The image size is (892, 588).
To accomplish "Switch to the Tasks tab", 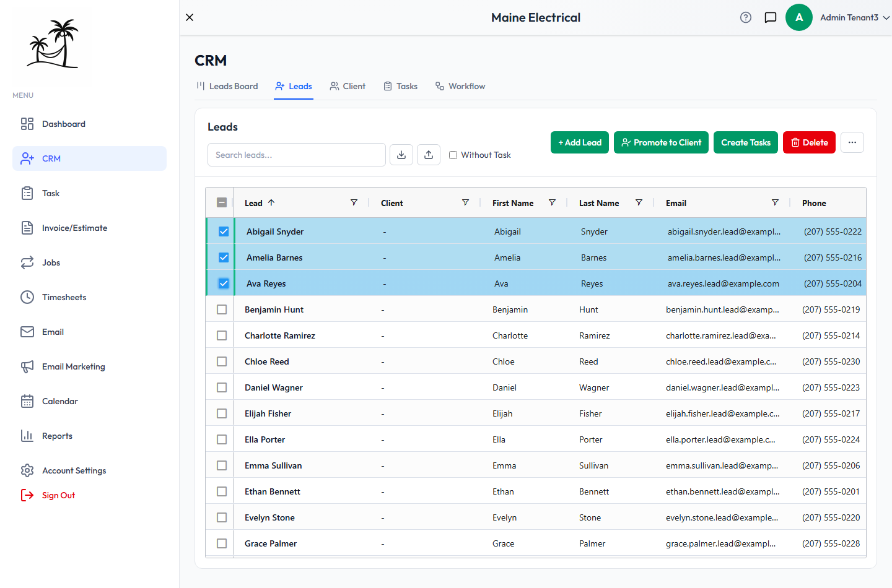I will point(400,86).
